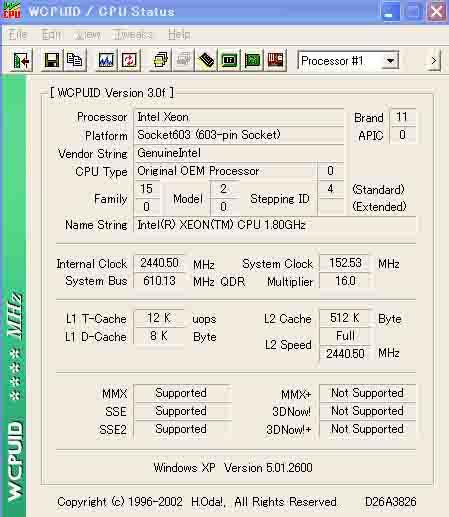The height and width of the screenshot is (517, 449).
Task: Click the floppy disk save icon
Action: coord(52,60)
